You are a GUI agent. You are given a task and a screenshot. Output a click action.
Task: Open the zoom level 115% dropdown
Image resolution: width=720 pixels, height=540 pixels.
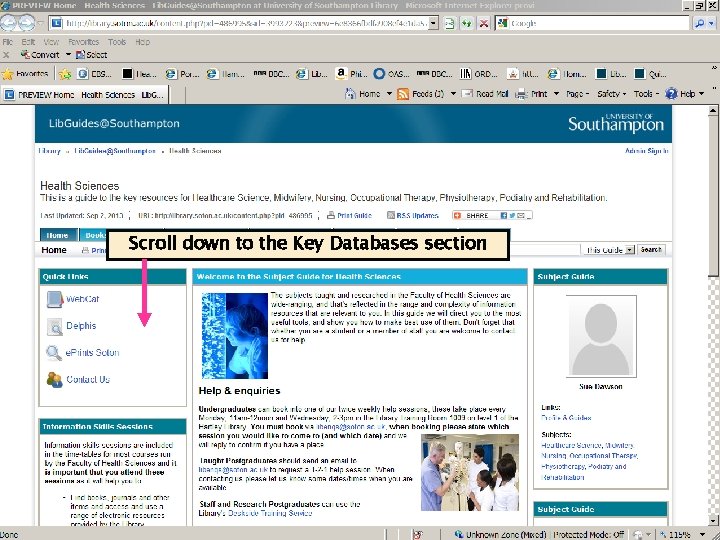[702, 534]
